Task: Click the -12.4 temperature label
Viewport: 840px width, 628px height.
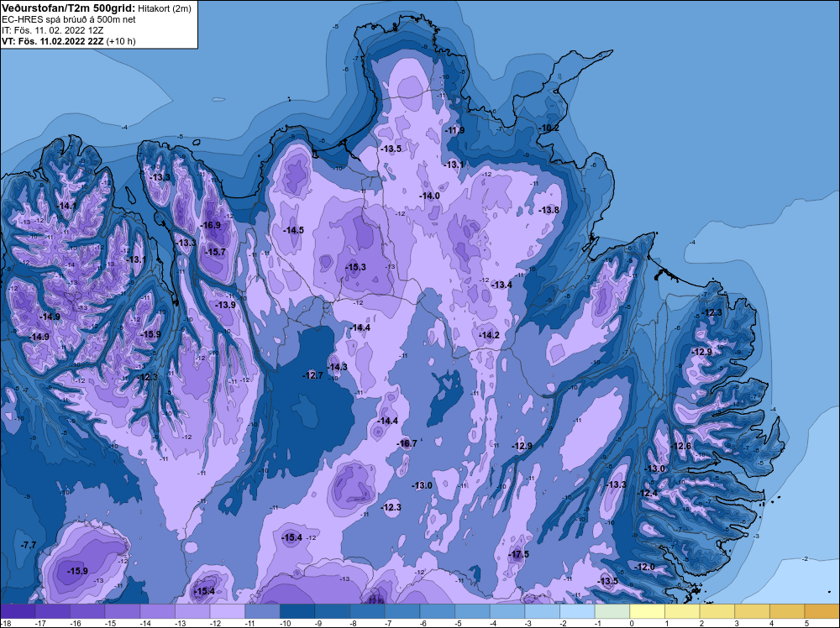Action: [648, 494]
